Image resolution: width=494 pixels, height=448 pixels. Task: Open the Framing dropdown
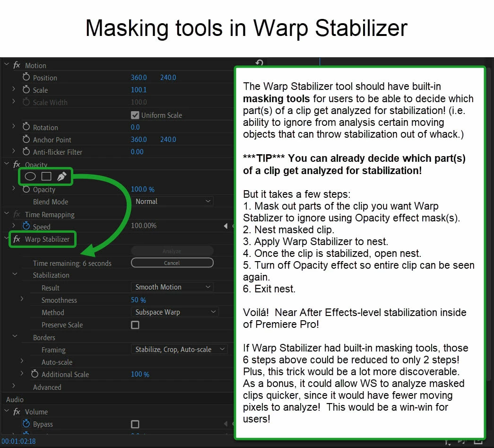click(x=179, y=349)
